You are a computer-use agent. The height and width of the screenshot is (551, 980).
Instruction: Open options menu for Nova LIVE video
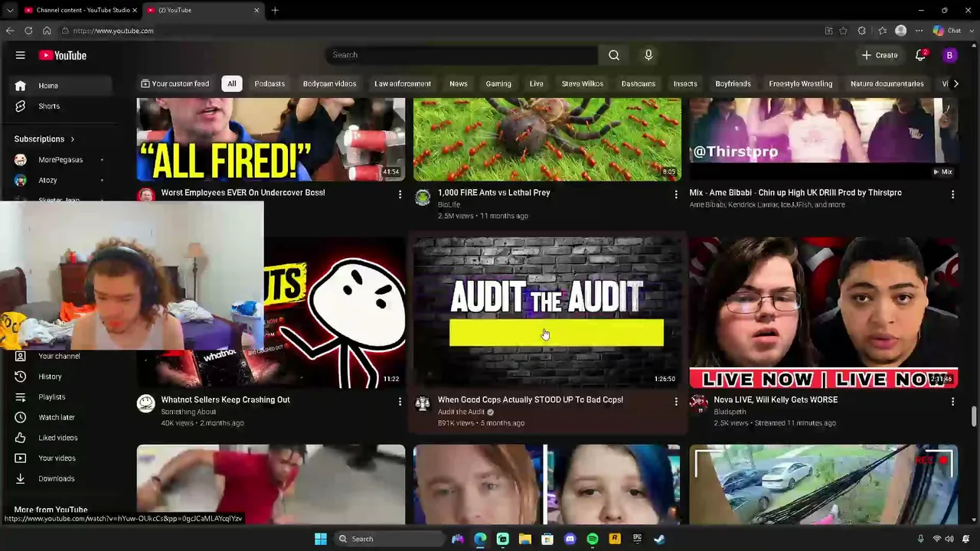[x=952, y=402]
